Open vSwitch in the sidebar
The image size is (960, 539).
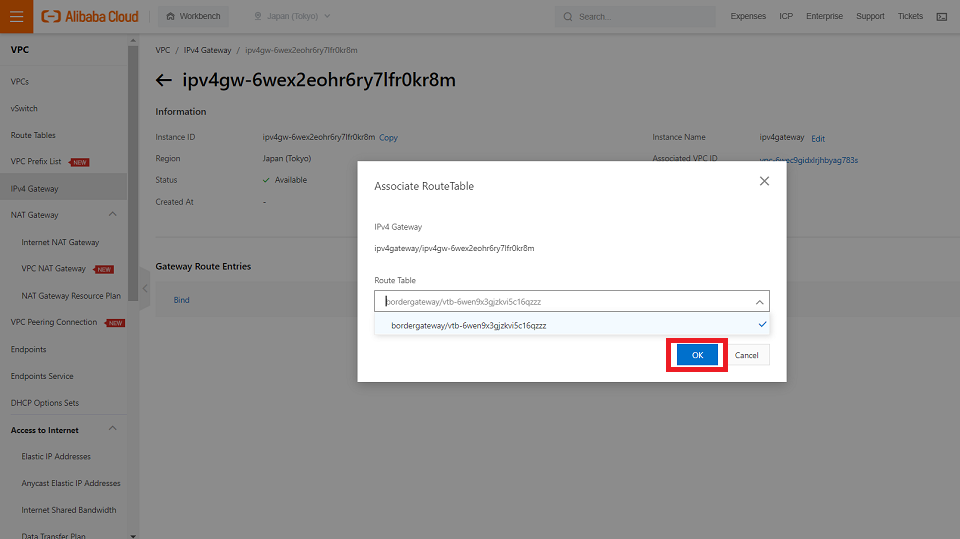pos(24,108)
